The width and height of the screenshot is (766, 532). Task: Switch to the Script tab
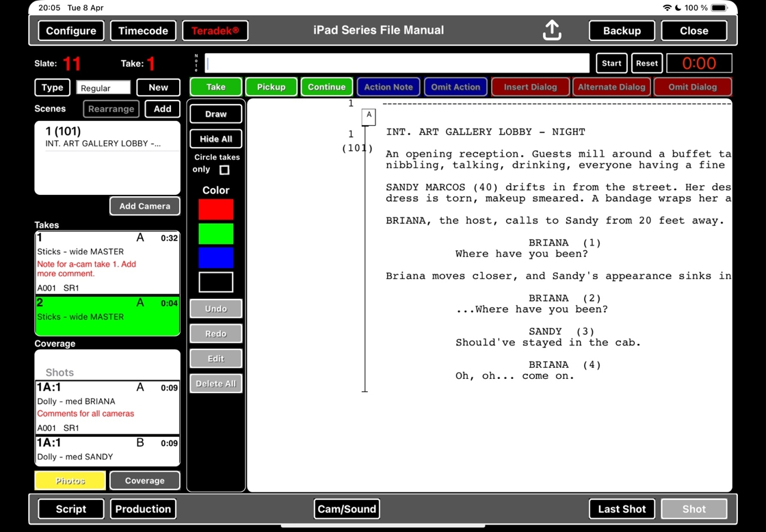(x=71, y=509)
